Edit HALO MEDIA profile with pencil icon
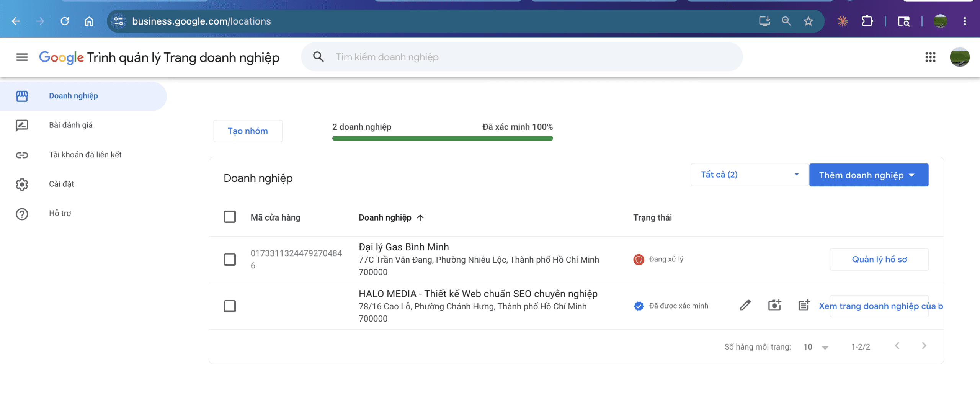Screen dimensions: 980x402 (745, 306)
